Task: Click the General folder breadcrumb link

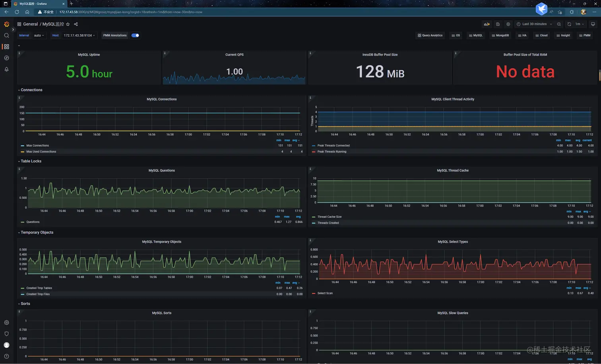Action: click(x=31, y=24)
